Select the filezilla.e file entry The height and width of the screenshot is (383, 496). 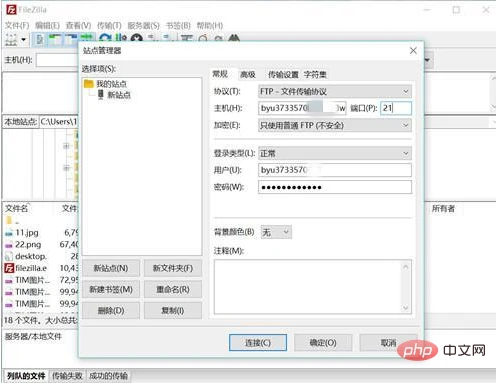pyautogui.click(x=31, y=268)
